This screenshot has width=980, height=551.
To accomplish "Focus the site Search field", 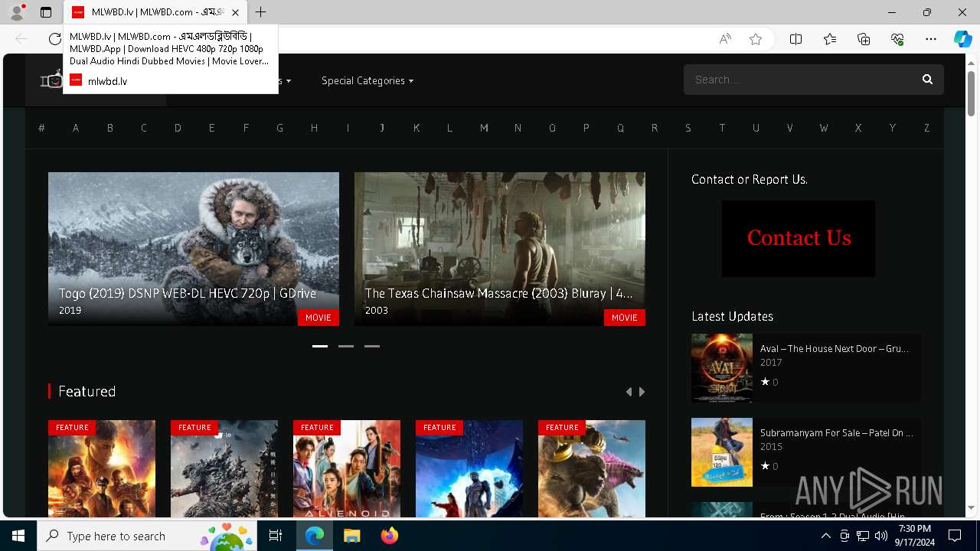I will click(x=813, y=80).
